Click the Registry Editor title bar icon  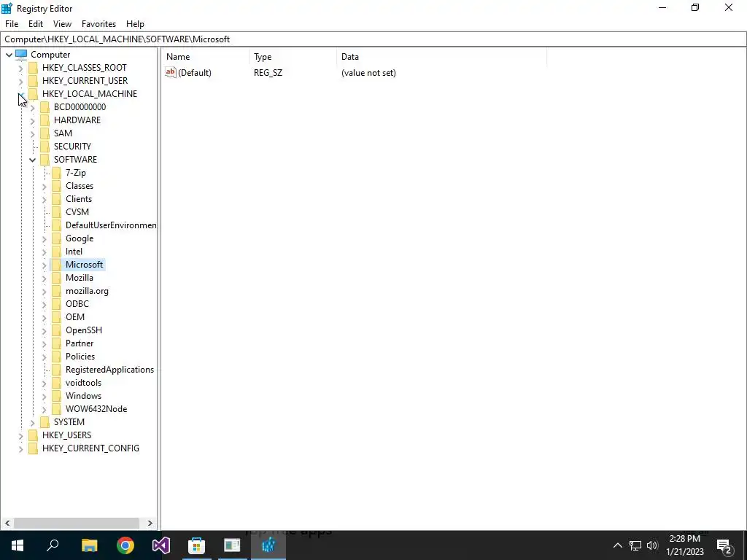tap(7, 8)
